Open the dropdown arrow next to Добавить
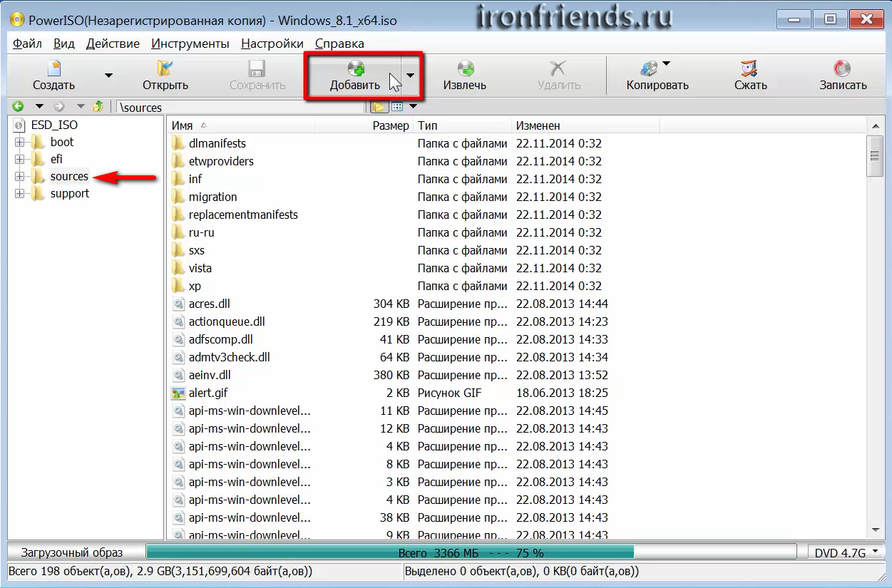Viewport: 892px width, 588px height. click(x=411, y=75)
